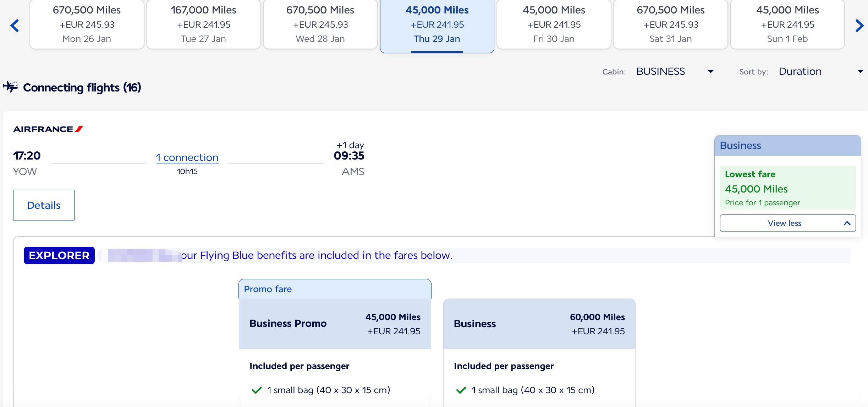Choose the Tue 27 Jan date option
Image resolution: width=868 pixels, height=407 pixels.
coord(204,24)
